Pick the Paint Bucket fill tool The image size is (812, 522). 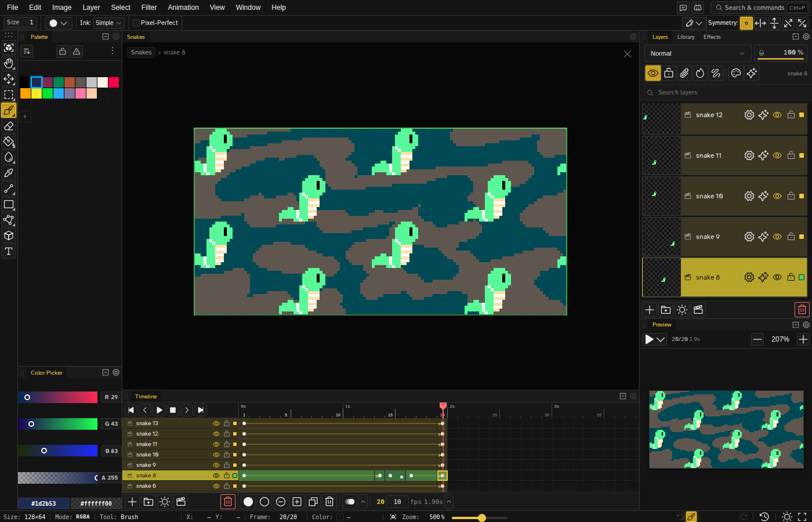coord(9,142)
